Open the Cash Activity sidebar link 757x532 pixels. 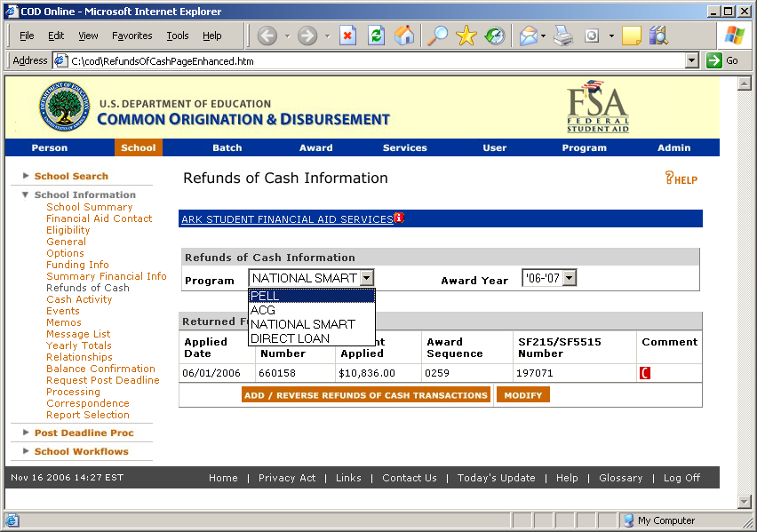click(x=79, y=299)
